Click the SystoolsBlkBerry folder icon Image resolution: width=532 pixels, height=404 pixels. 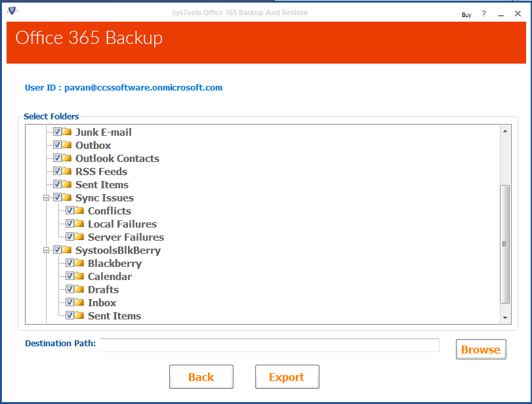[67, 250]
